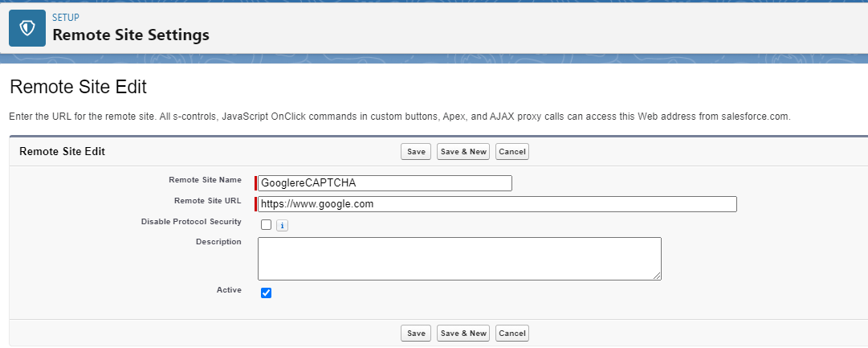Click the Remote Site Name label
This screenshot has width=868, height=348.
coord(205,179)
